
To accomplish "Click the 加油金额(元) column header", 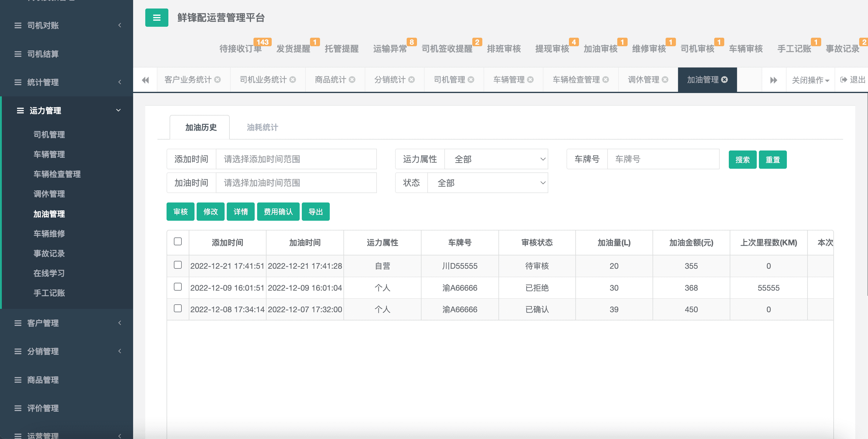I will [x=691, y=243].
